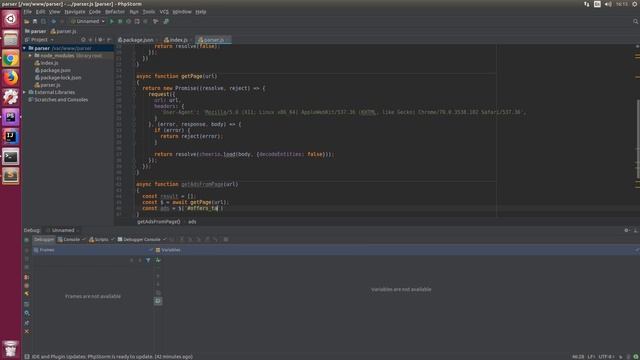Open VCS menu

click(x=164, y=12)
